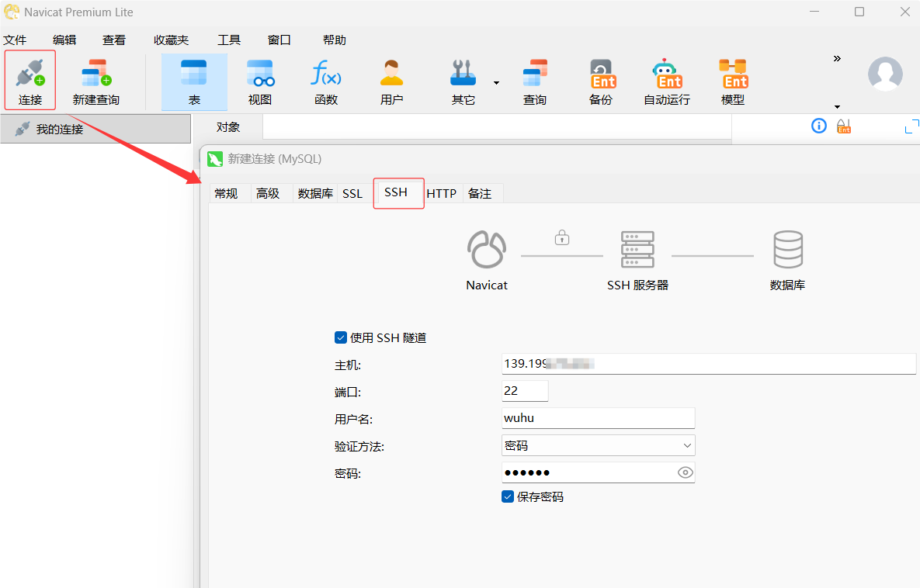
Task: Click the orange Ent icon beside info
Action: pyautogui.click(x=844, y=126)
